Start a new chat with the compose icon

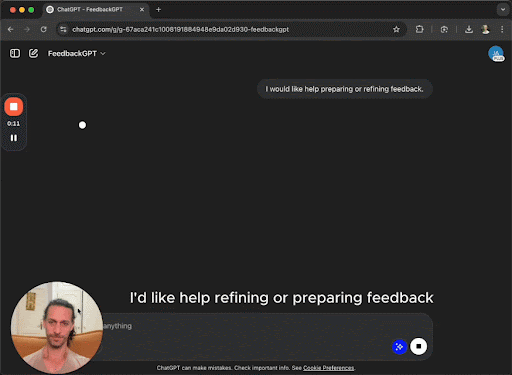[33, 53]
